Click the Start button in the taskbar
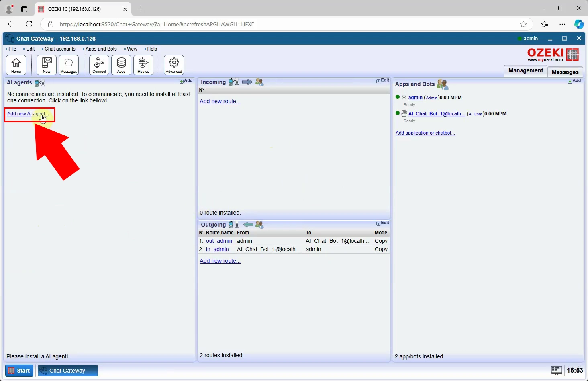 [x=19, y=371]
